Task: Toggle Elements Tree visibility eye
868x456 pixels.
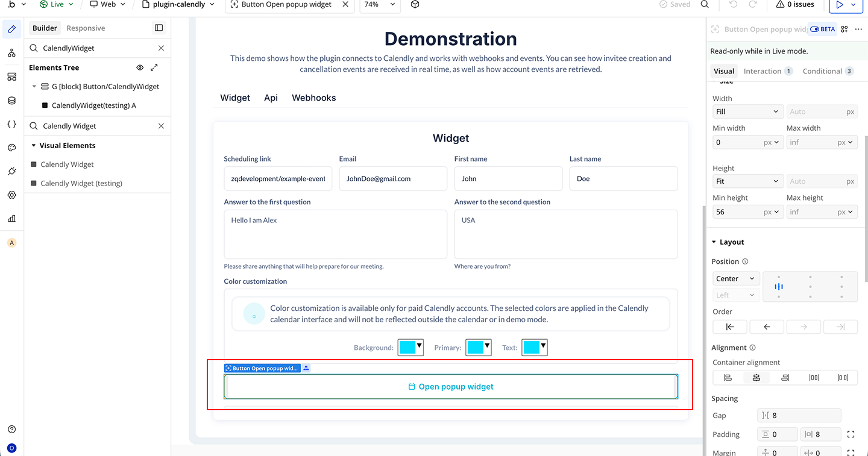Action: click(x=140, y=67)
